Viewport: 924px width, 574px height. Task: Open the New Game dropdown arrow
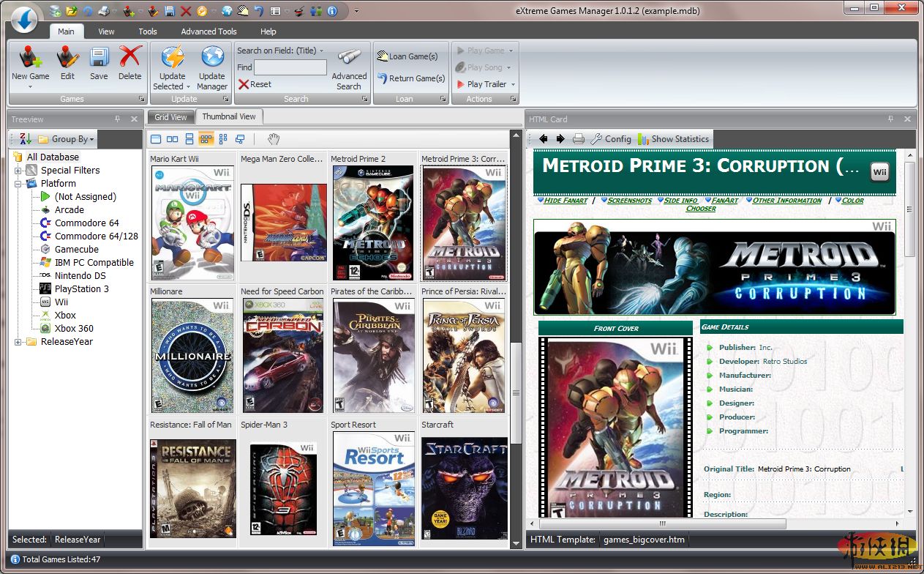[x=30, y=87]
